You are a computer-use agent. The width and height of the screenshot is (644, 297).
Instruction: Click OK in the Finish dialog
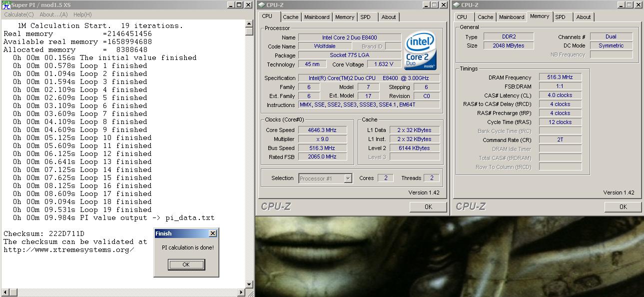(186, 264)
